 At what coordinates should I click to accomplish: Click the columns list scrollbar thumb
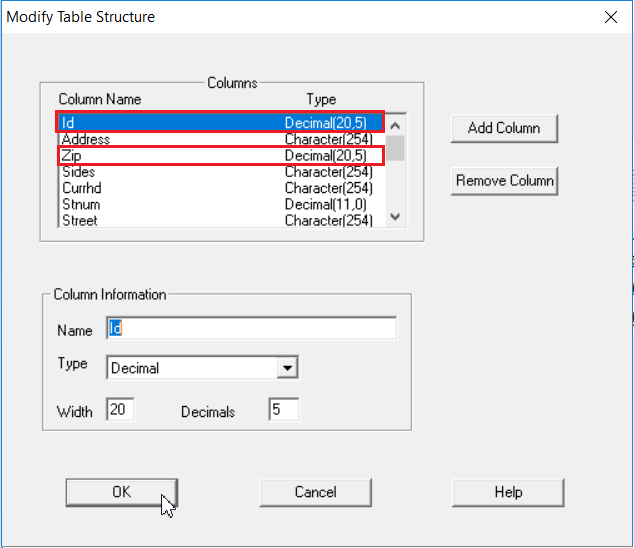[x=395, y=148]
